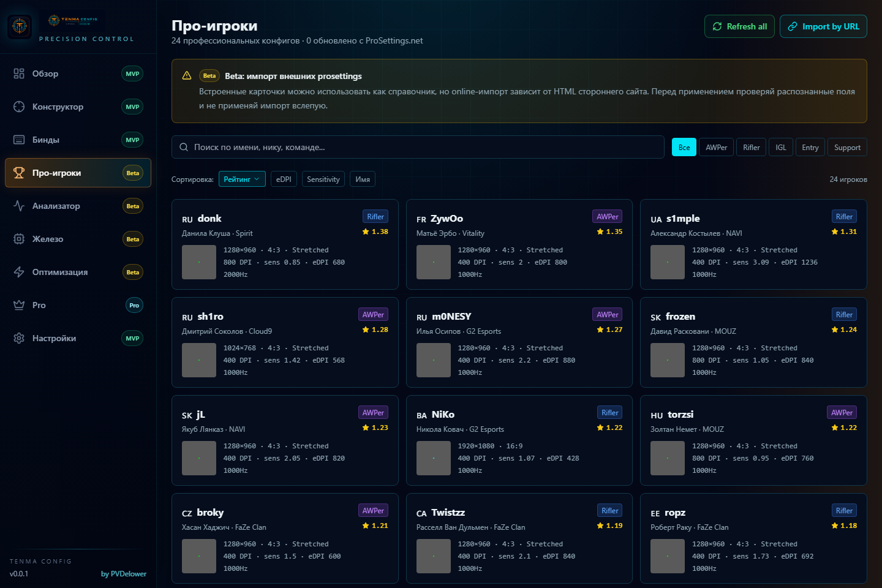Click the search magnifier icon

(x=184, y=147)
